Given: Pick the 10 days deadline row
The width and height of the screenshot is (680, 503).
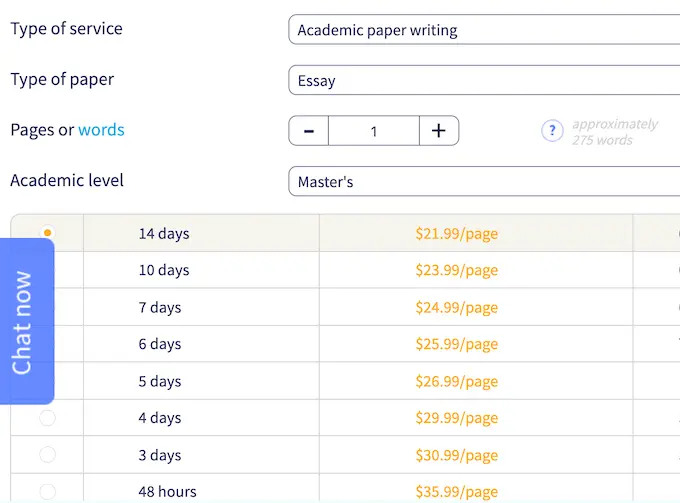Looking at the screenshot, I should 164,270.
